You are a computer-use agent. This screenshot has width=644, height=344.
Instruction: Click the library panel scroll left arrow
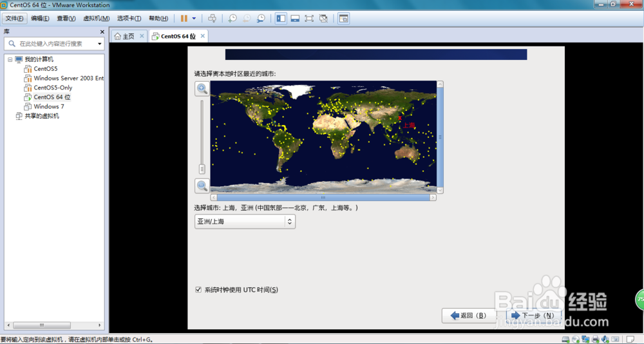coord(8,325)
